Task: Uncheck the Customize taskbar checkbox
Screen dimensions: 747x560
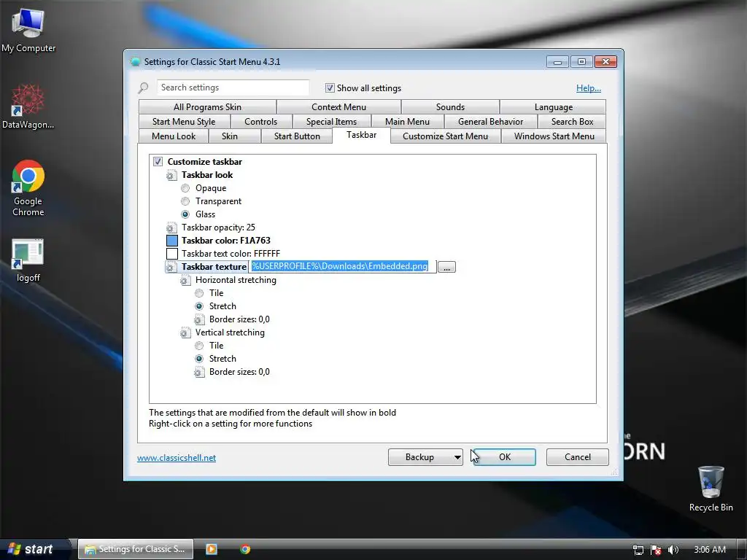Action: 158,161
